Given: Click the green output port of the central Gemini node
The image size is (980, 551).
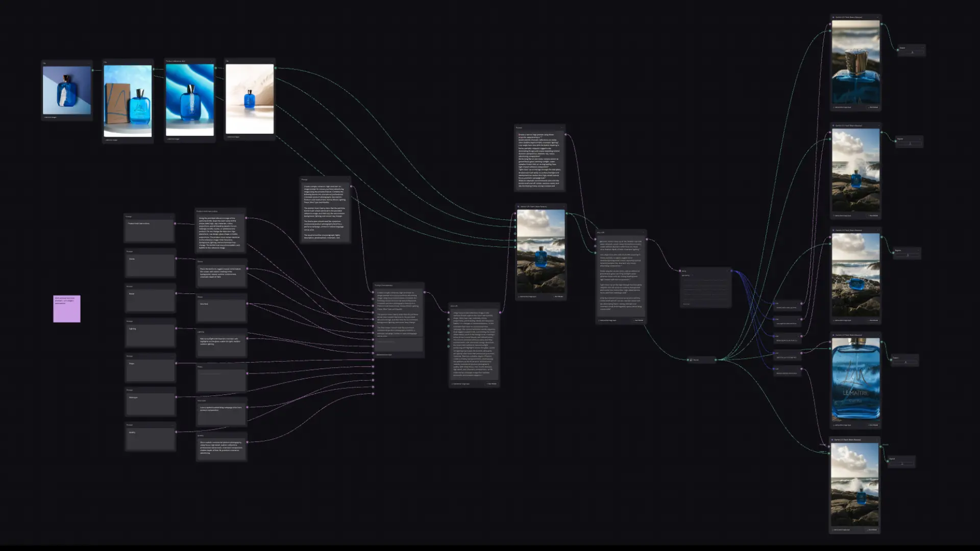Looking at the screenshot, I should 566,213.
